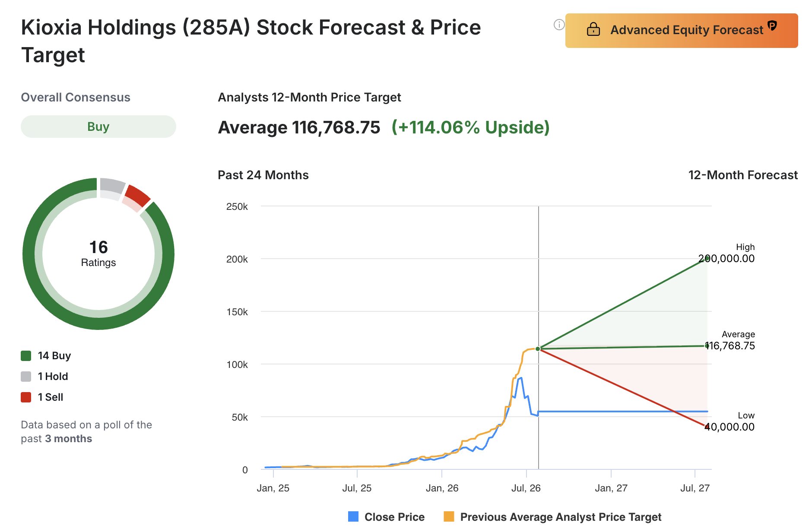Click the red Sell segment of donut chart
The width and height of the screenshot is (812, 532).
[137, 195]
